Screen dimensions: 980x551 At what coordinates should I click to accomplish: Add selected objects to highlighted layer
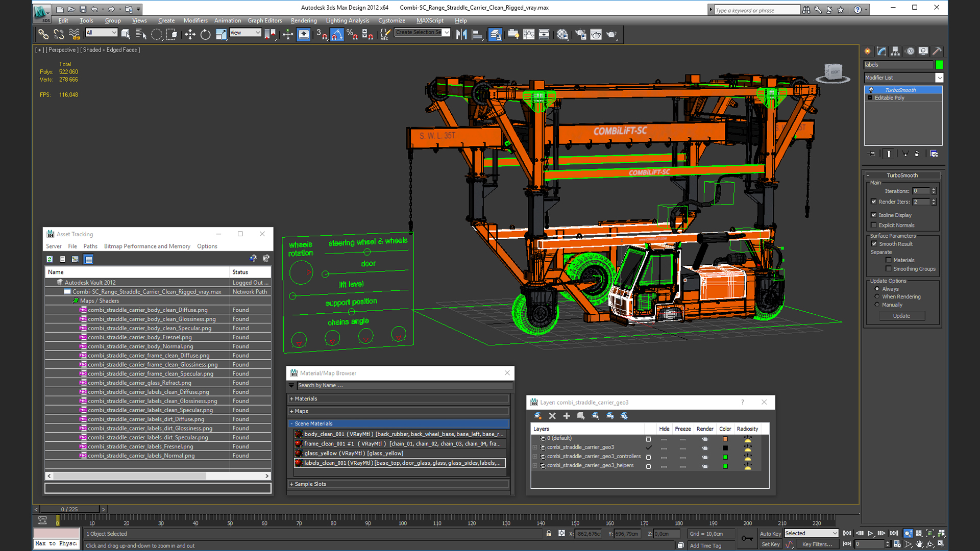567,416
